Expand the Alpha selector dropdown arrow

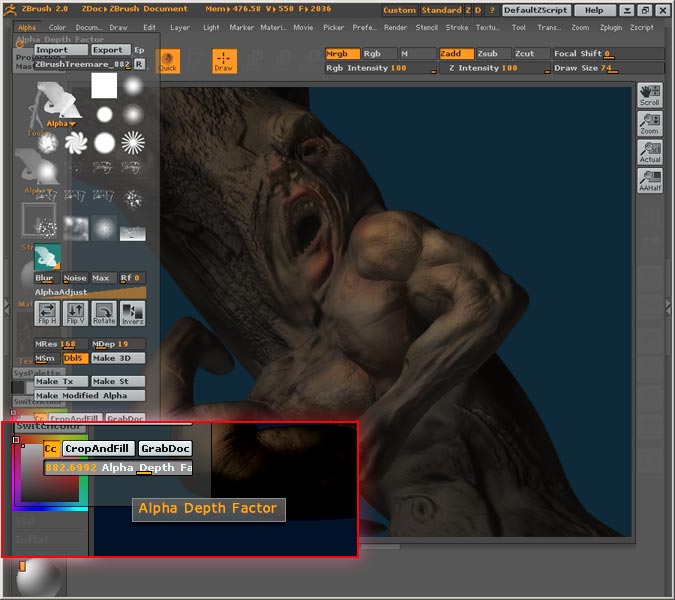[x=72, y=124]
